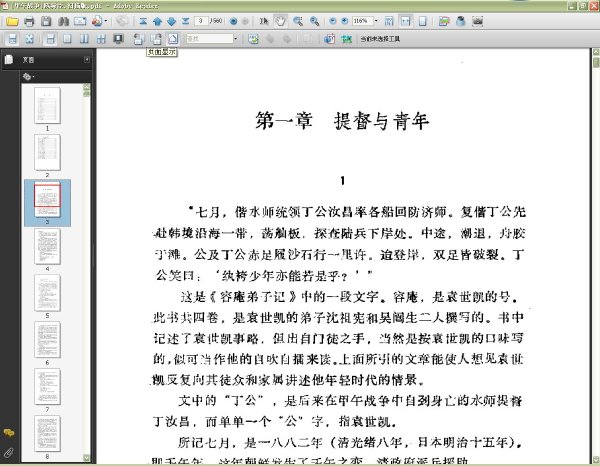Rotate view counterclockwise
The width and height of the screenshot is (600, 466).
(x=139, y=39)
